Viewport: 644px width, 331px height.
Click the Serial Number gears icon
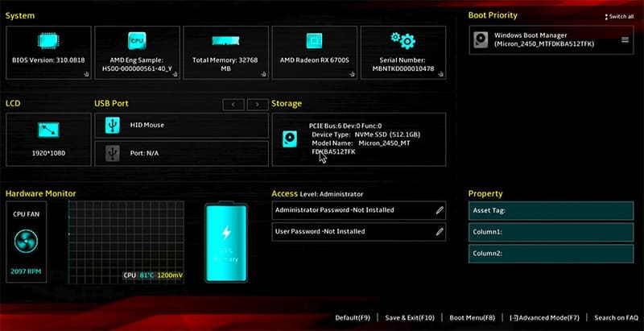click(x=402, y=40)
